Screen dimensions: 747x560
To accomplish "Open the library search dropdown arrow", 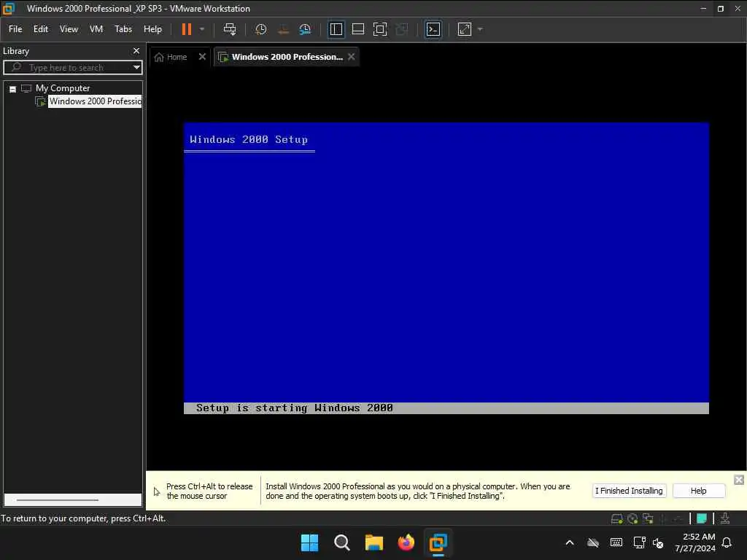I will [x=136, y=68].
